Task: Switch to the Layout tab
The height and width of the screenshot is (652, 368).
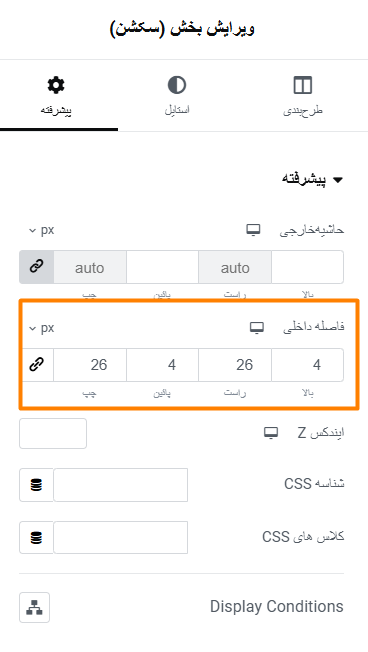Action: click(x=303, y=96)
